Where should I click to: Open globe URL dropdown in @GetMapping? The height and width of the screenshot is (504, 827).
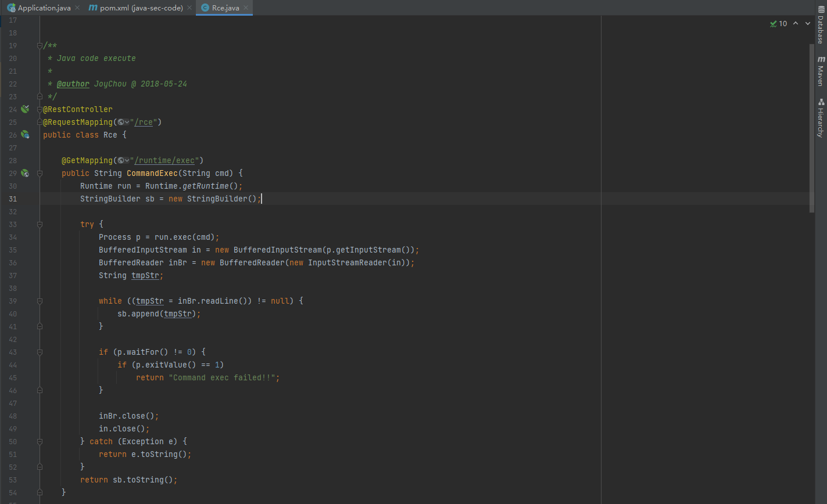123,160
